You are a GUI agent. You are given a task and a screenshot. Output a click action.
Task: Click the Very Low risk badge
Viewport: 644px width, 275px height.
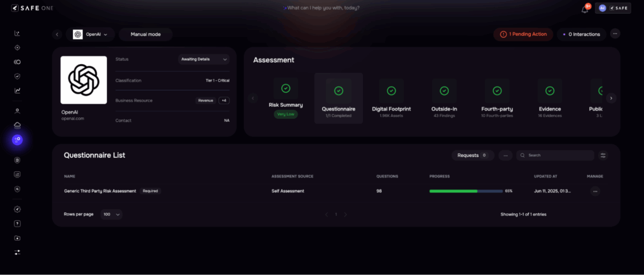pyautogui.click(x=286, y=114)
